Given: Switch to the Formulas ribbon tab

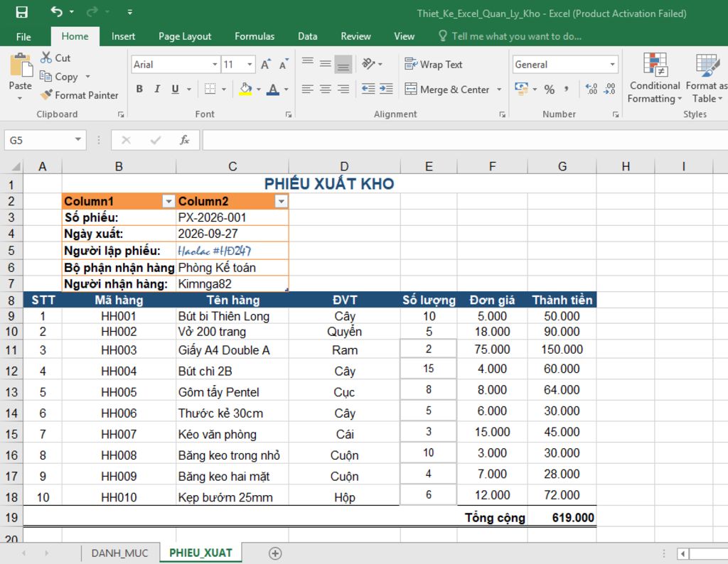Looking at the screenshot, I should click(x=255, y=36).
